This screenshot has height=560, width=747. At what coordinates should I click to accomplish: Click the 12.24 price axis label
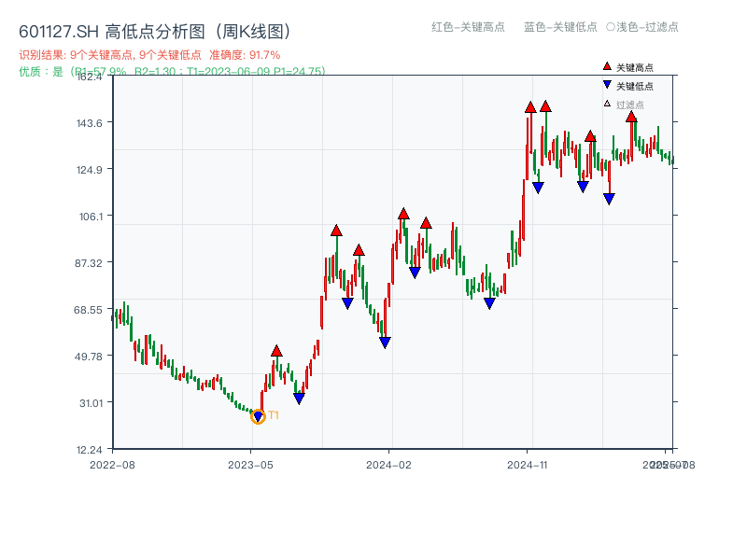click(x=90, y=450)
